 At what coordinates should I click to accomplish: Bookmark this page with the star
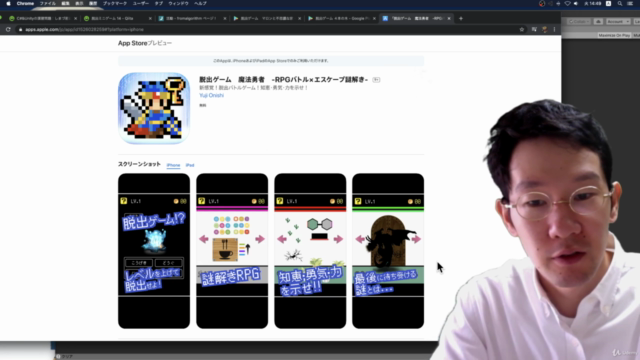click(522, 29)
